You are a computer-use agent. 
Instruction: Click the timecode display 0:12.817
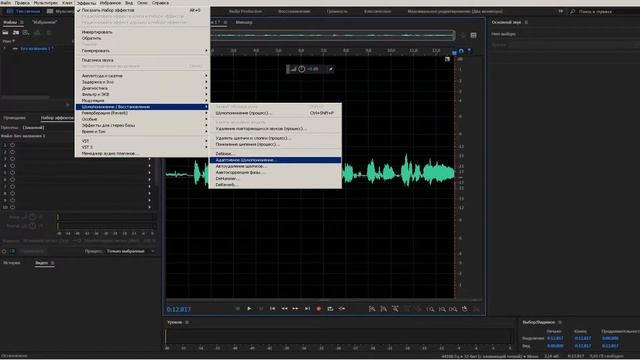coord(179,309)
